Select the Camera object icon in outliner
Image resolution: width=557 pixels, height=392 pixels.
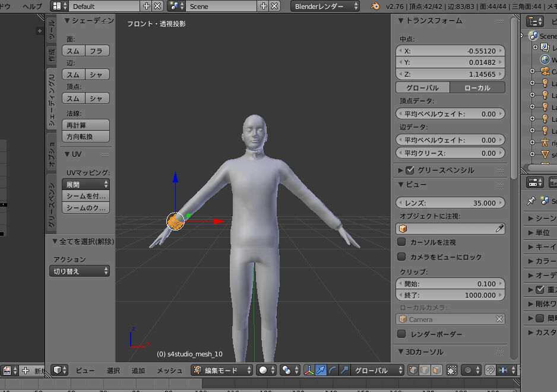(545, 71)
